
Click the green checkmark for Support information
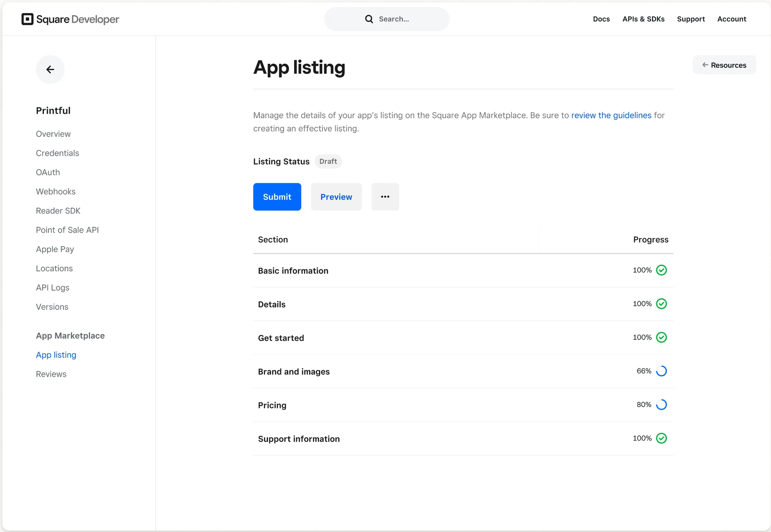click(x=661, y=439)
